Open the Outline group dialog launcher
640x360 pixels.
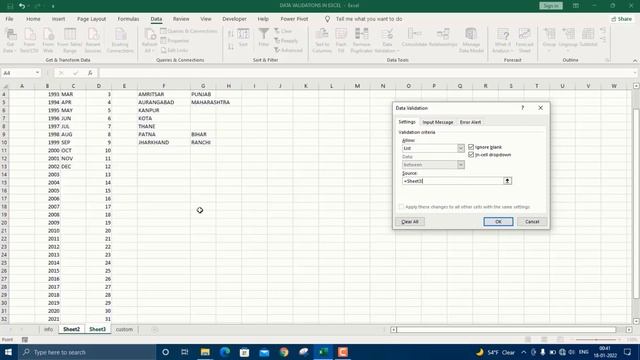pos(607,60)
